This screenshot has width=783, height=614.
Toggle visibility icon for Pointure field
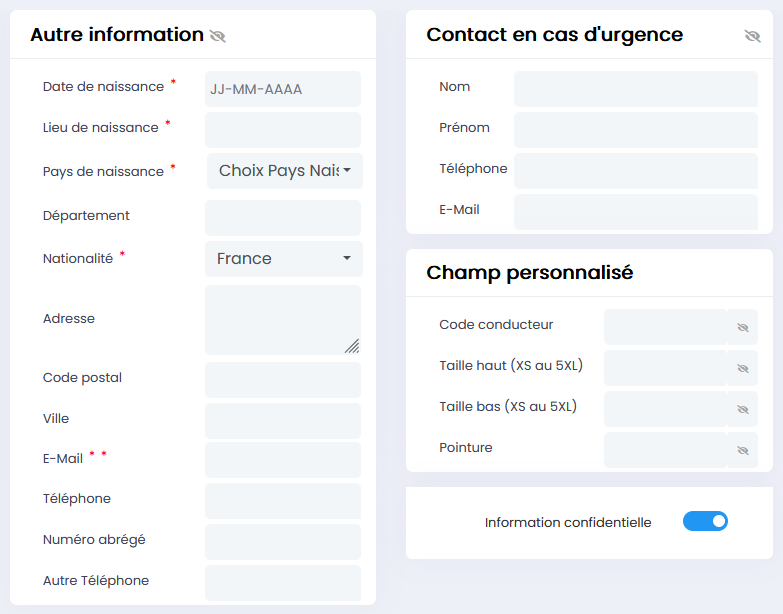click(743, 450)
